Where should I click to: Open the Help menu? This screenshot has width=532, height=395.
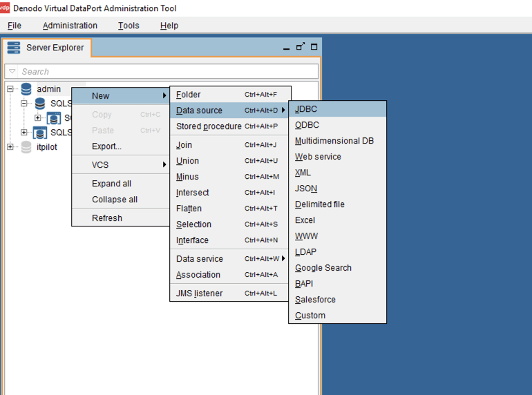(169, 26)
